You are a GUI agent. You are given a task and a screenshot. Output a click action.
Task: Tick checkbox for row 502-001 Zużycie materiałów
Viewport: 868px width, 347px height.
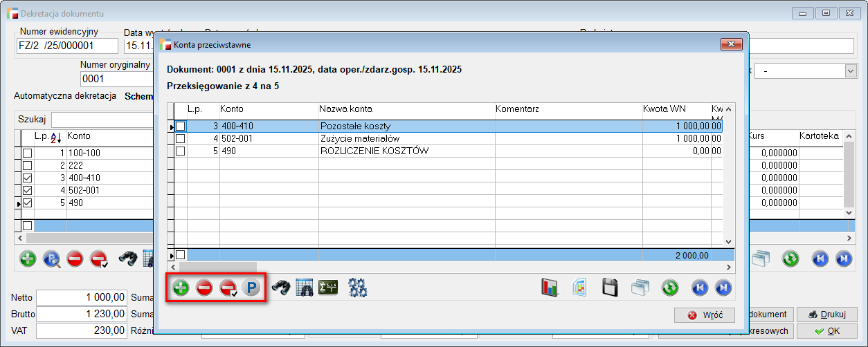181,139
